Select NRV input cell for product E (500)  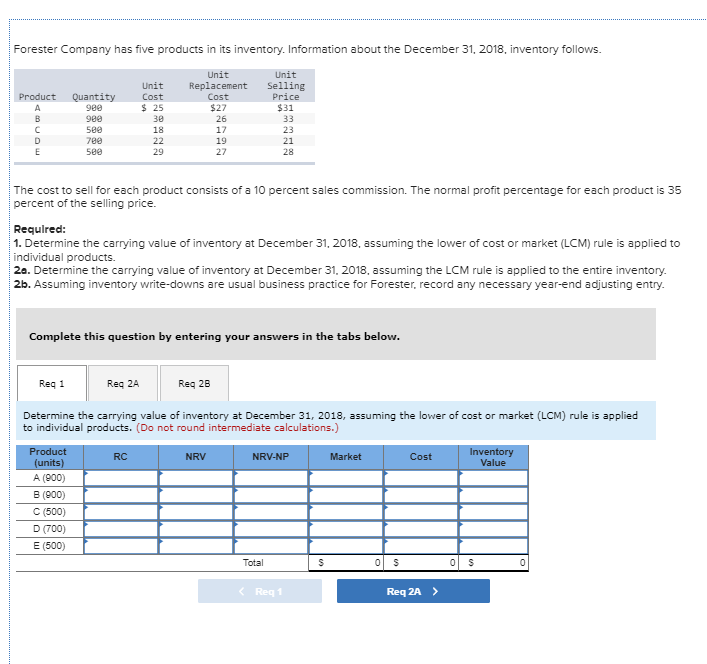[x=196, y=546]
